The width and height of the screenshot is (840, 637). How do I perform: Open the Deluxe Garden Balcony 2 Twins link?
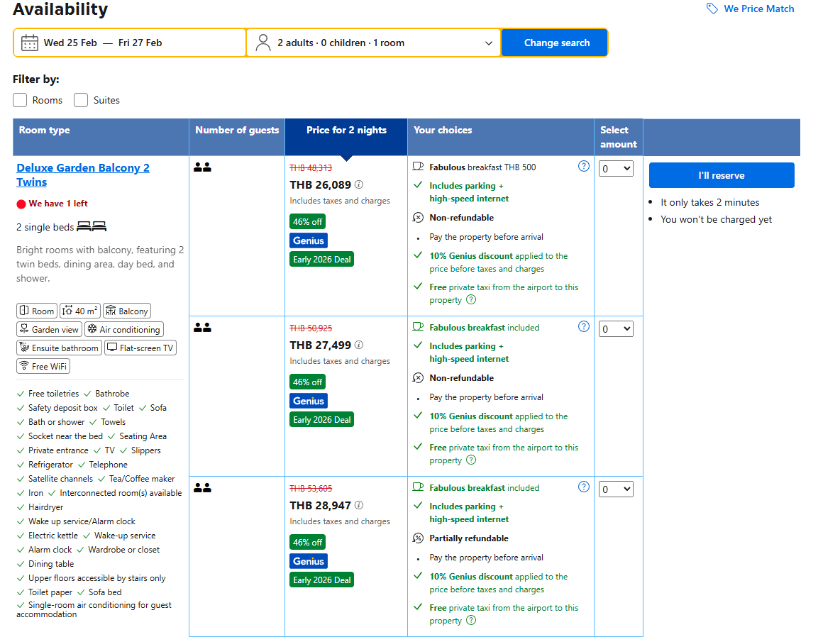pyautogui.click(x=82, y=175)
